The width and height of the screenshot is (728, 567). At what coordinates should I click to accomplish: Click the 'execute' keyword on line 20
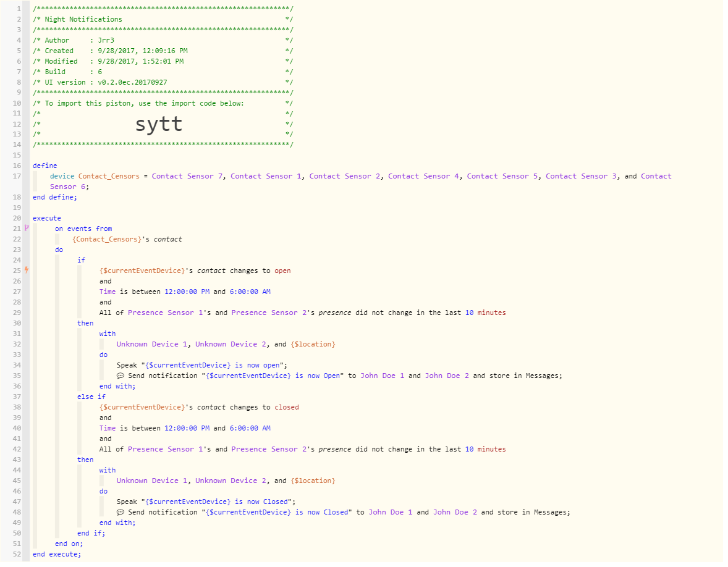[47, 218]
